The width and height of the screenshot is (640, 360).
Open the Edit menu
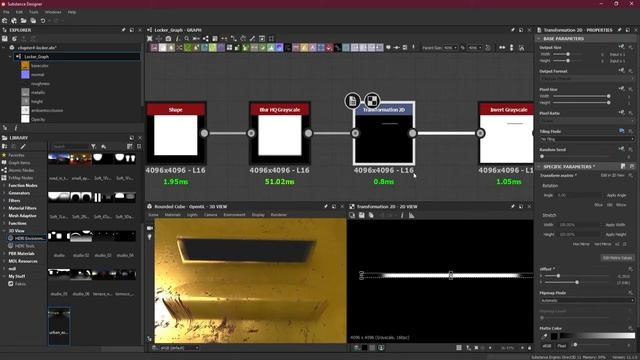pos(19,12)
